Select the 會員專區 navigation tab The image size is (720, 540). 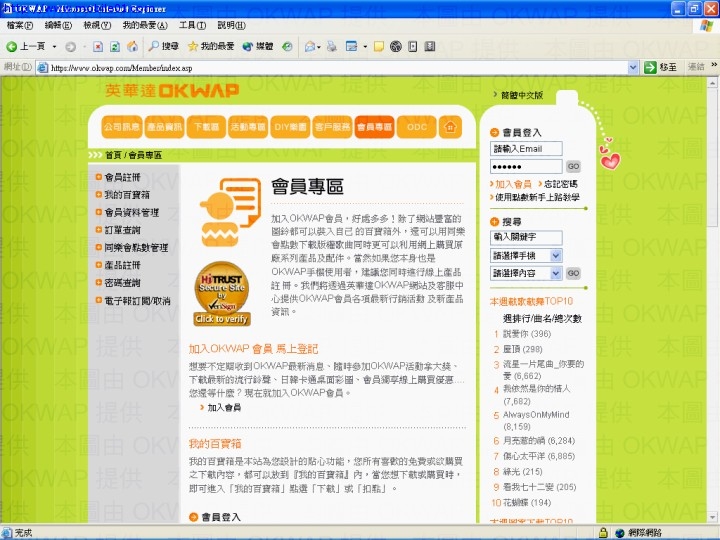[x=375, y=127]
